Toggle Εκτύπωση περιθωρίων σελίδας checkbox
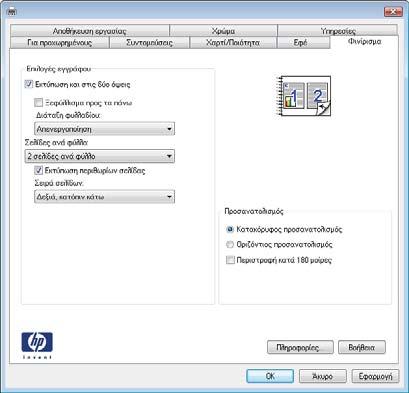Screen dimensions: 409x393 click(x=38, y=170)
